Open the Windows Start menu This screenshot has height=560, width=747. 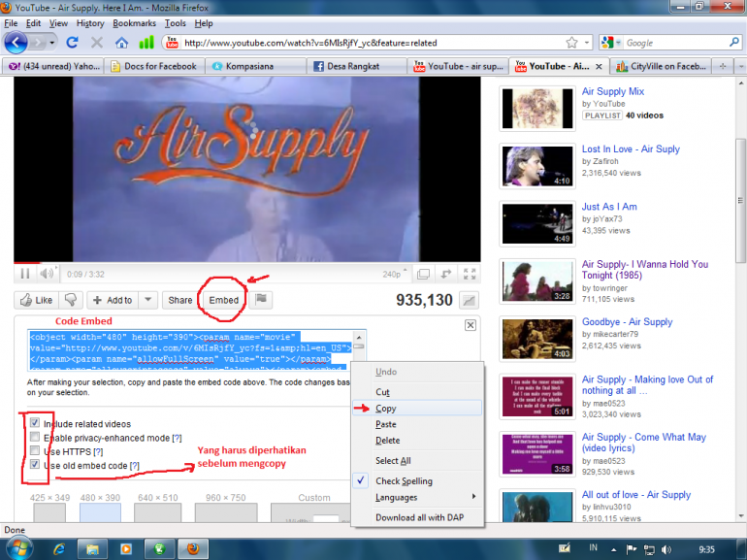tap(19, 548)
